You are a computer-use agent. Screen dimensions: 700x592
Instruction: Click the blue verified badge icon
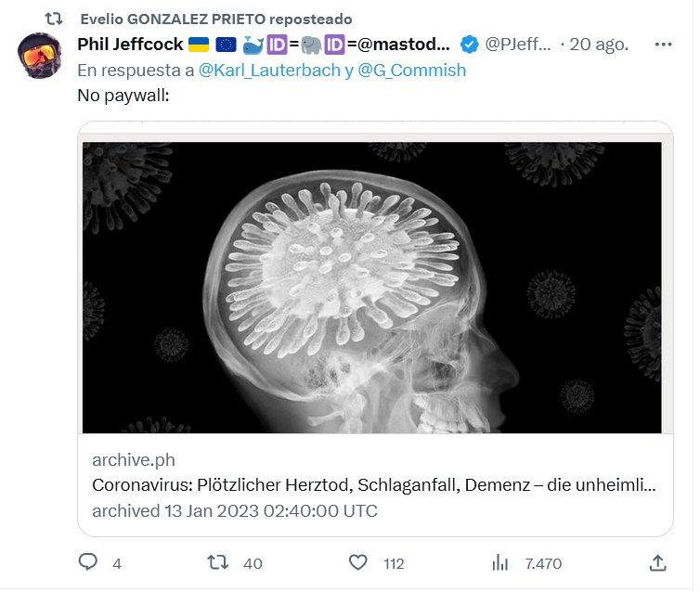coord(471,45)
